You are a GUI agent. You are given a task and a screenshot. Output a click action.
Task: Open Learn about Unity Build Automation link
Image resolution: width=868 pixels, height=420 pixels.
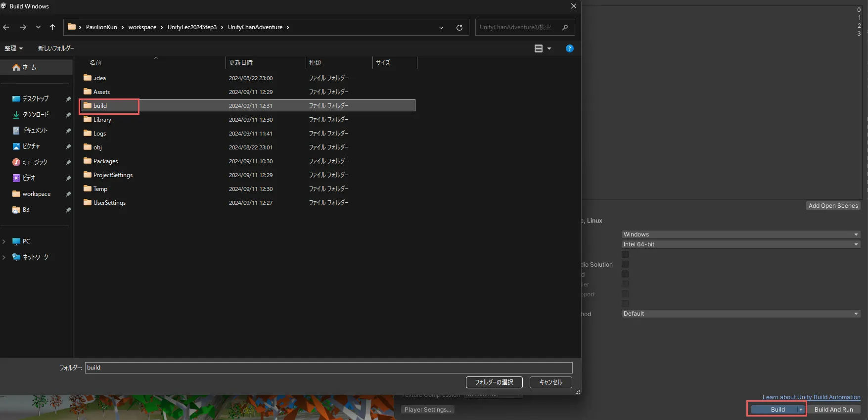click(x=811, y=397)
